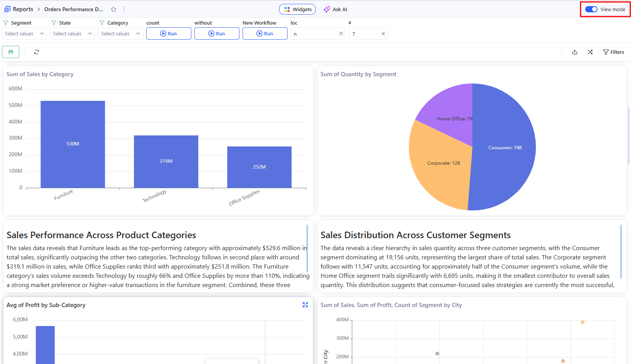The width and height of the screenshot is (631, 364).
Task: Star the Orders Performance dashboard
Action: (x=113, y=9)
